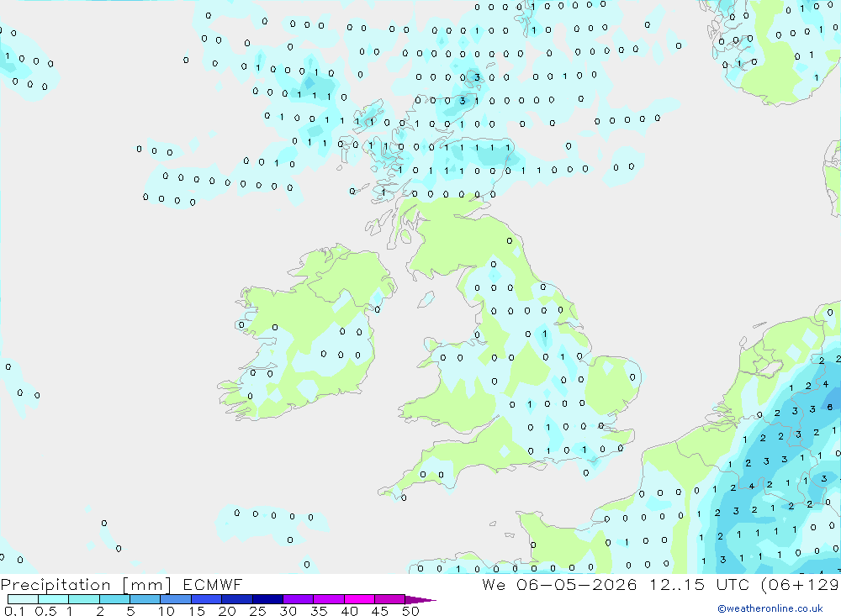The width and height of the screenshot is (841, 616).
Task: Click the 'Precipitation [mm]' title text
Action: pyautogui.click(x=86, y=585)
